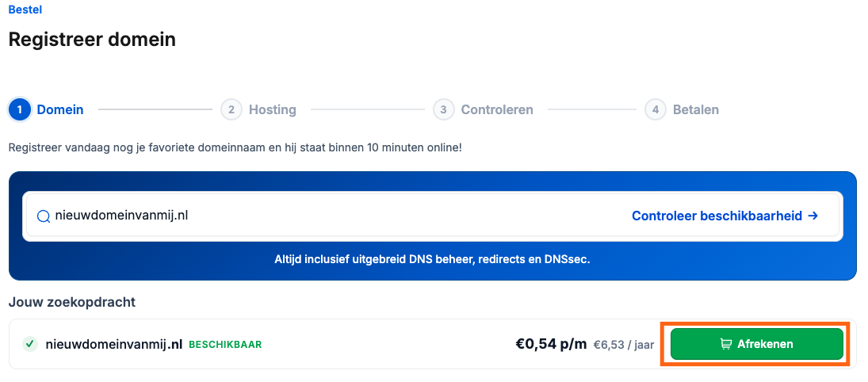This screenshot has height=382, width=868.
Task: Click the magnifier icon in the domain search box
Action: point(43,216)
